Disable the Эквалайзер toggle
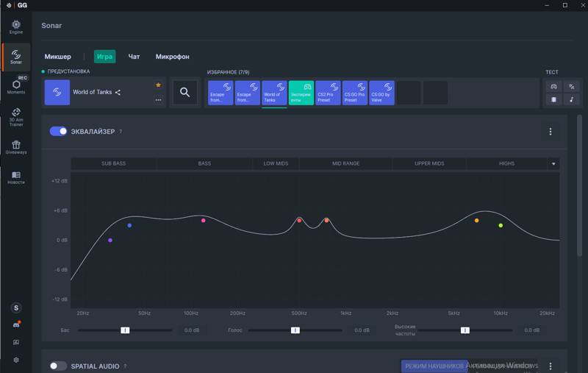The image size is (588, 373). tap(58, 132)
